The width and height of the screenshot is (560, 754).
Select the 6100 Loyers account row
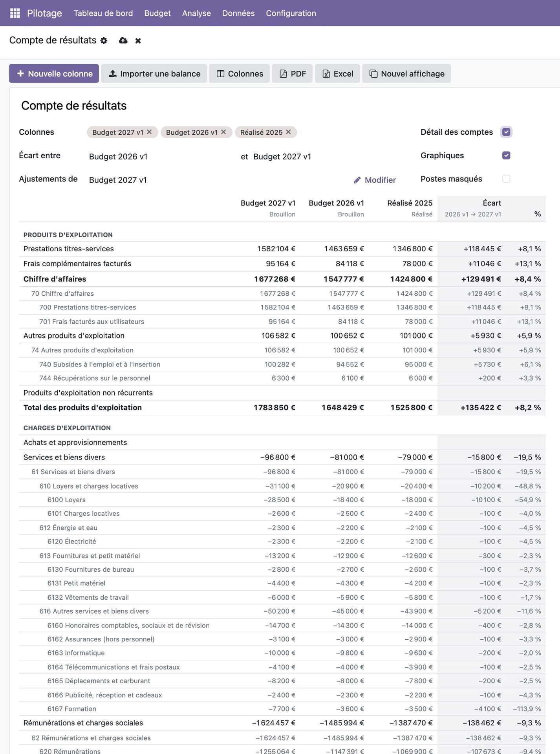tap(282, 500)
